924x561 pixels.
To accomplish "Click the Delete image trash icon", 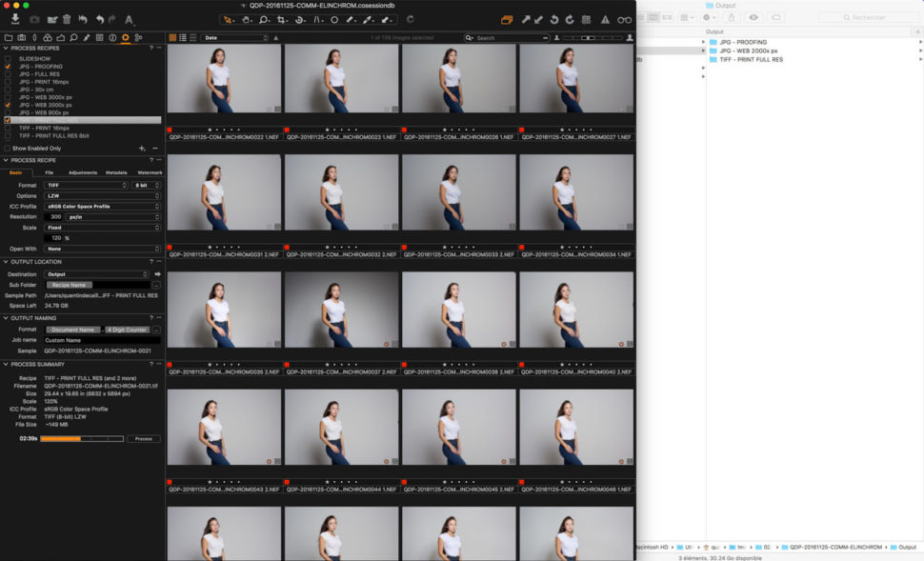I will click(x=67, y=21).
